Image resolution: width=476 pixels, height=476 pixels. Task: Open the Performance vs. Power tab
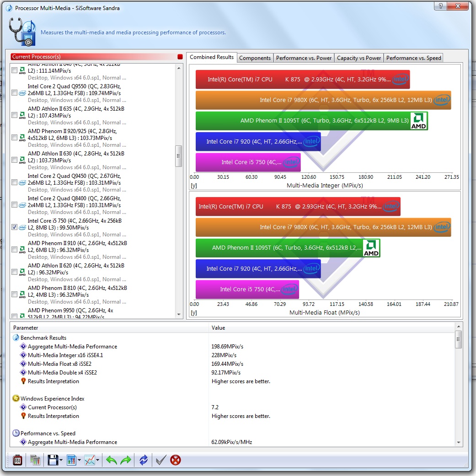click(304, 58)
